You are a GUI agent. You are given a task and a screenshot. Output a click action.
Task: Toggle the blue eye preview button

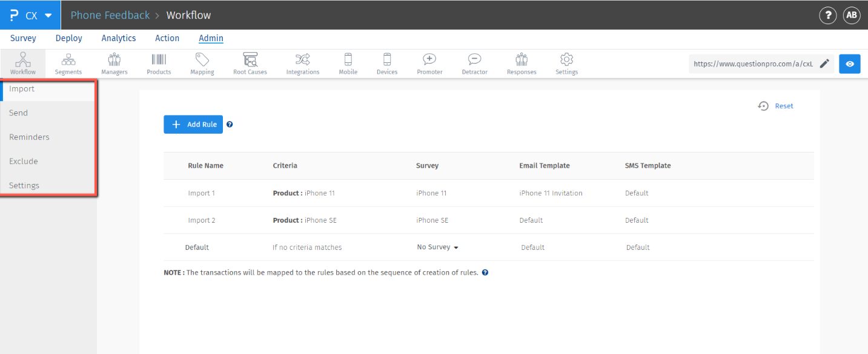click(850, 64)
